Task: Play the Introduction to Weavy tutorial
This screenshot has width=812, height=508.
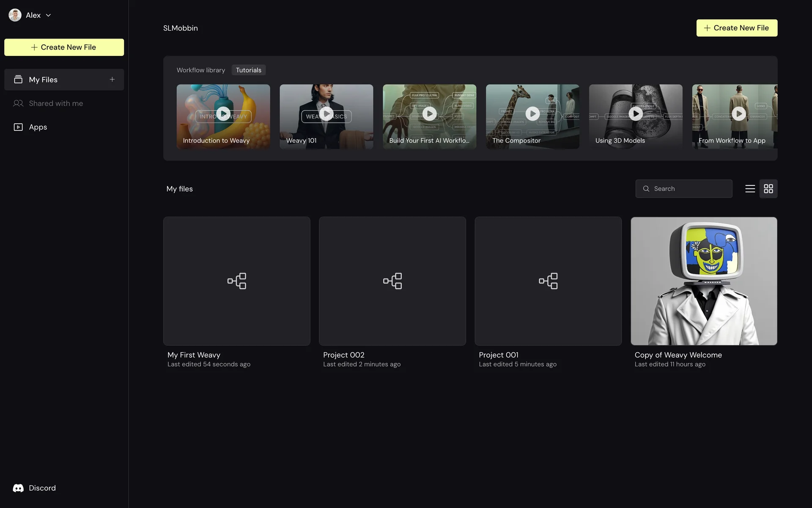Action: click(x=223, y=113)
